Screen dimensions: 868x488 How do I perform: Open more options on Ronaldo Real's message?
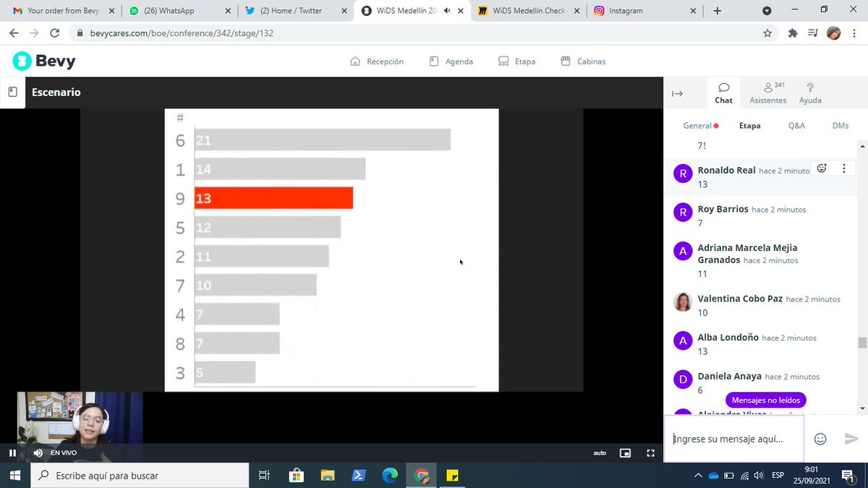pos(843,168)
